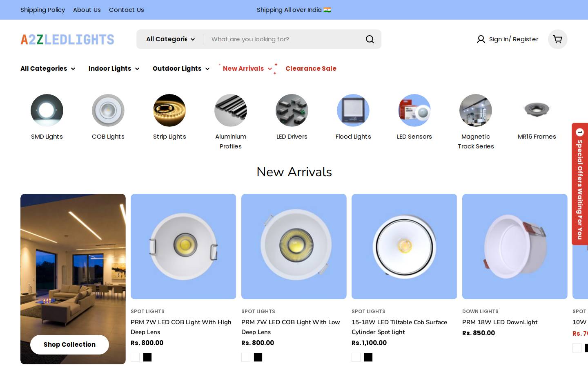Click the New Arrivals section heading
This screenshot has height=368, width=588.
294,172
